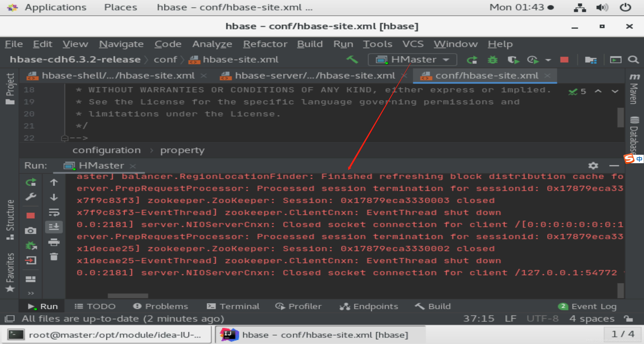
Task: Clear all console output with trash icon
Action: [54, 256]
